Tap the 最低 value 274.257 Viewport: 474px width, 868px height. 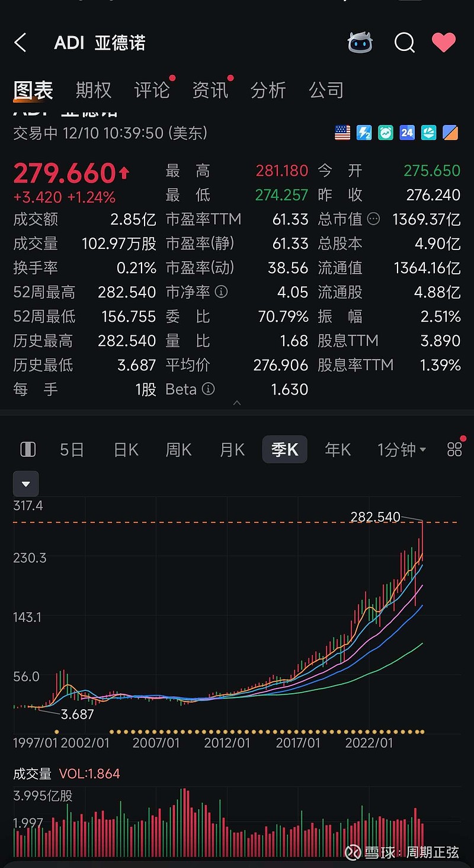point(282,195)
